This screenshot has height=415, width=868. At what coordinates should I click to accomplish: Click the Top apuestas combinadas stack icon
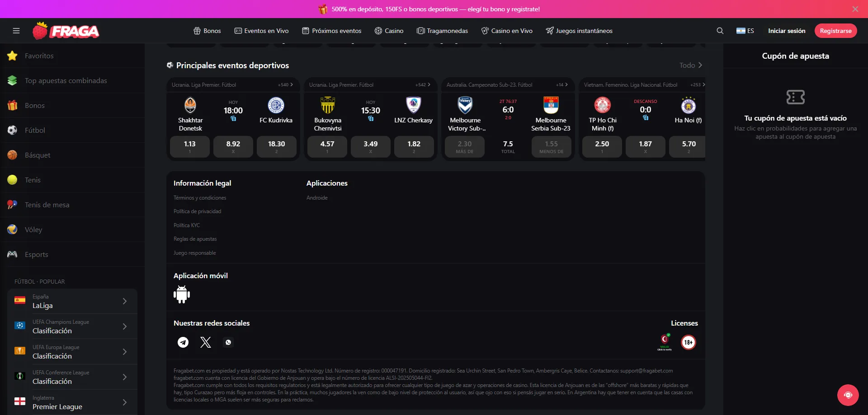[x=12, y=80]
